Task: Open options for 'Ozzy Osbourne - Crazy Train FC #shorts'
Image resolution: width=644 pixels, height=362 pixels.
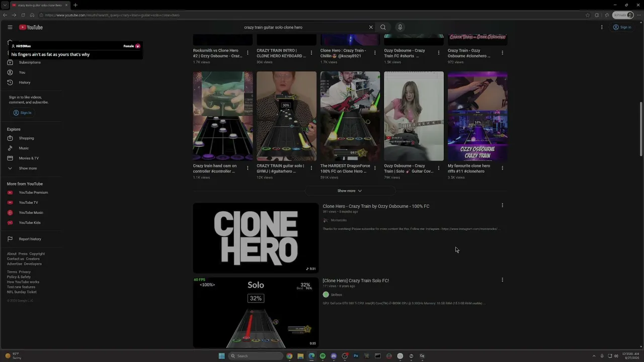Action: pos(439,53)
